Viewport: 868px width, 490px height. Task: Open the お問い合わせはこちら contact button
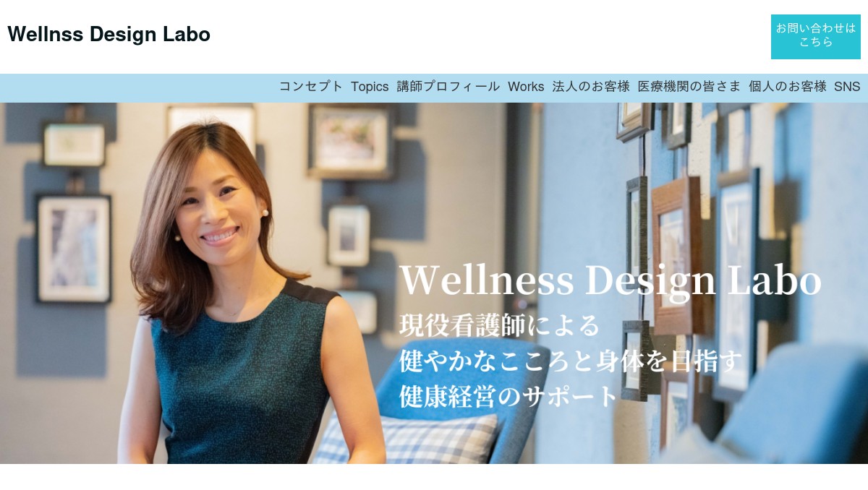816,36
